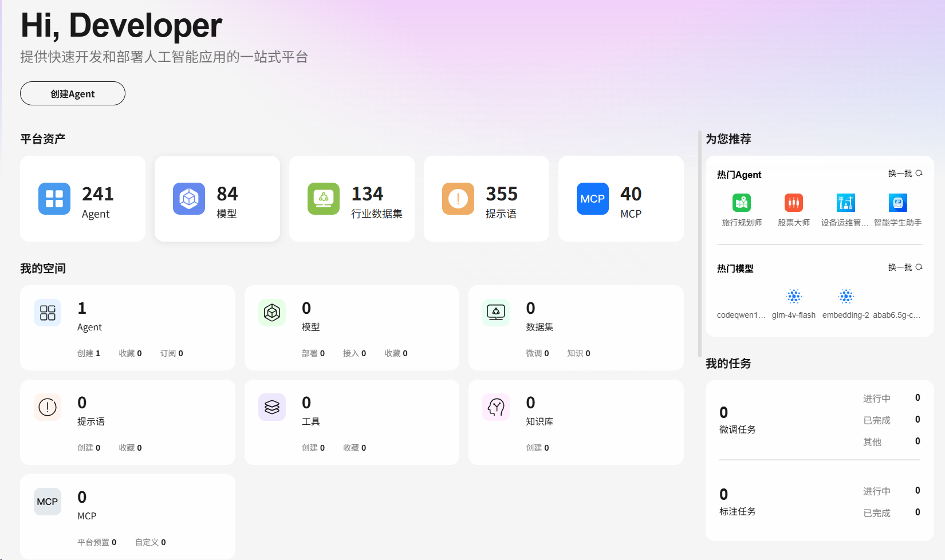Viewport: 945px width, 560px height.
Task: Open the codeqwen1… model entry
Action: click(x=741, y=315)
